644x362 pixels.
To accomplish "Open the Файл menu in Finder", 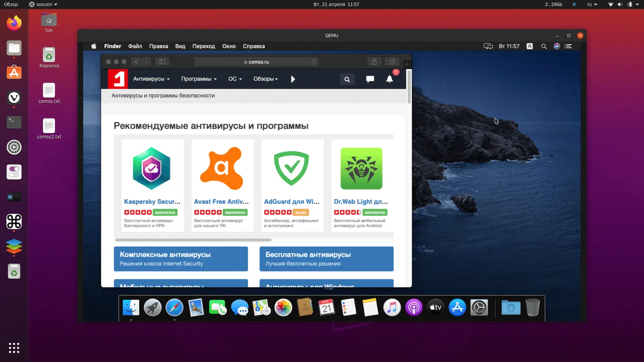I will point(135,46).
